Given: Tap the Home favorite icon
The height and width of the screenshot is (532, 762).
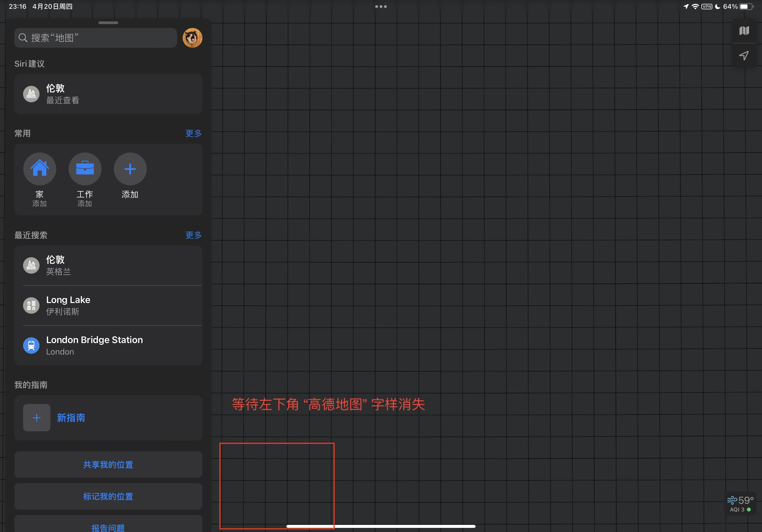Looking at the screenshot, I should (x=39, y=169).
